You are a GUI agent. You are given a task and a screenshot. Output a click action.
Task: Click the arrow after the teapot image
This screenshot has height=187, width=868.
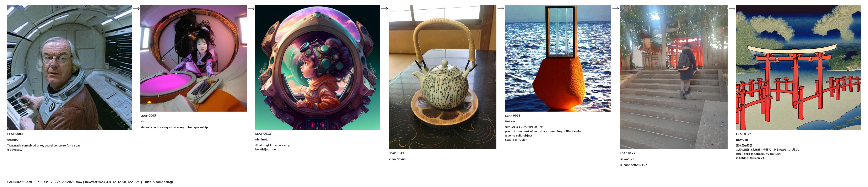501,9
